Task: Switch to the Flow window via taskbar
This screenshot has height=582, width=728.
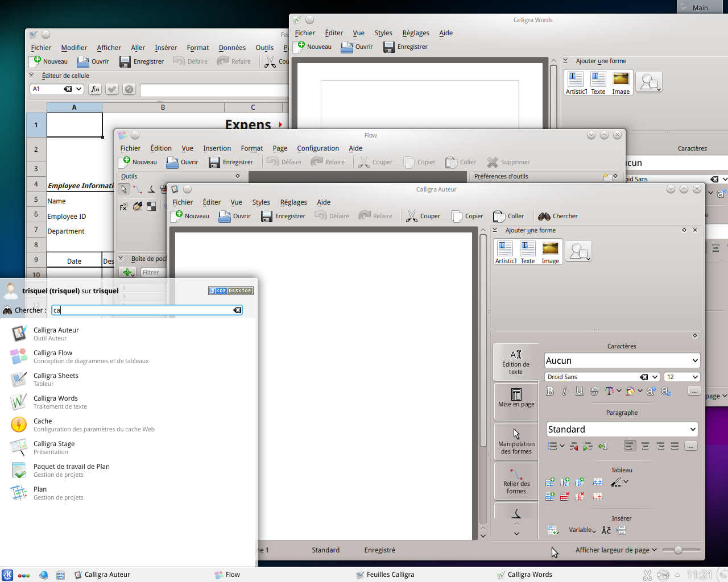Action: click(x=227, y=575)
